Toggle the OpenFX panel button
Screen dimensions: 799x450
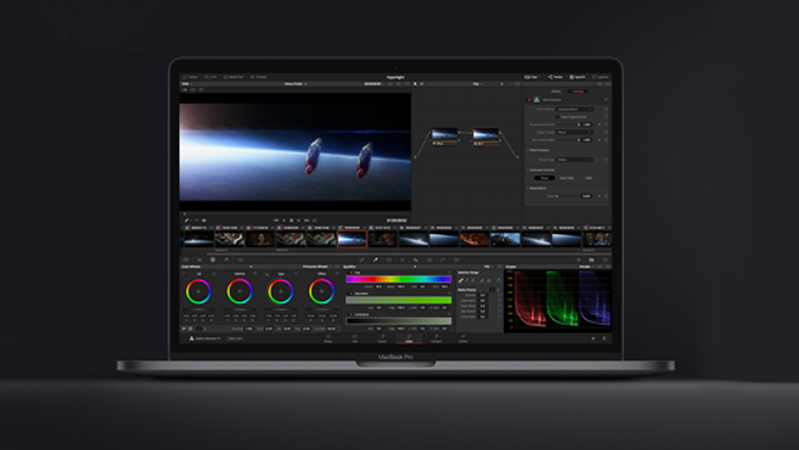(577, 77)
